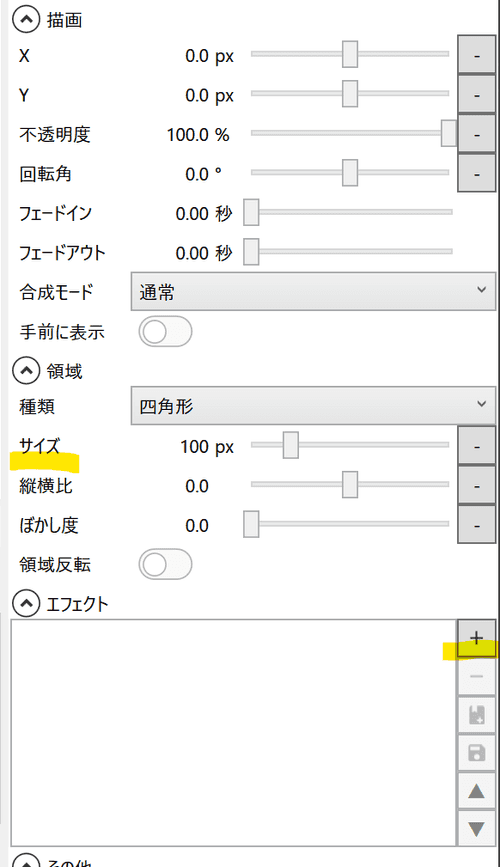Click the minus button beside X

pos(476,54)
